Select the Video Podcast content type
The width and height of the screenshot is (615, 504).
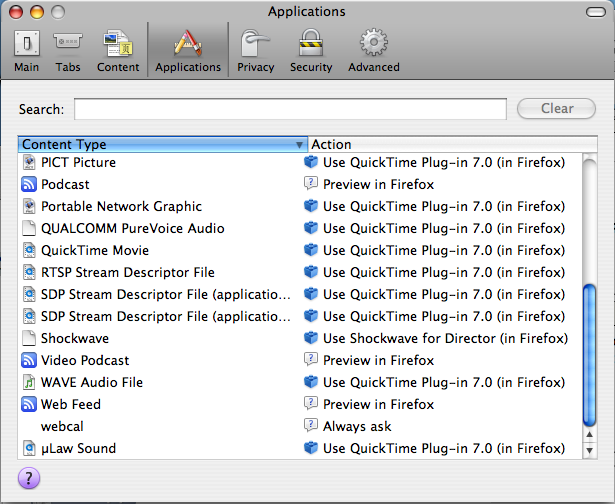tap(85, 360)
